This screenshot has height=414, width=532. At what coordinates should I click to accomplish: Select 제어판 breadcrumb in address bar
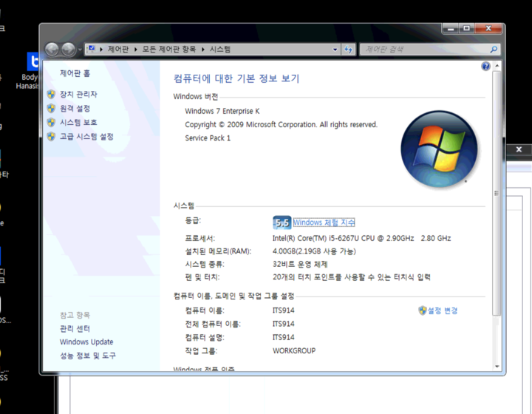click(118, 50)
